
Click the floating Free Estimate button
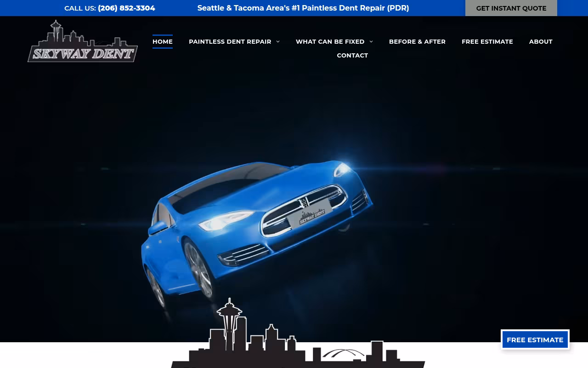[x=535, y=340]
